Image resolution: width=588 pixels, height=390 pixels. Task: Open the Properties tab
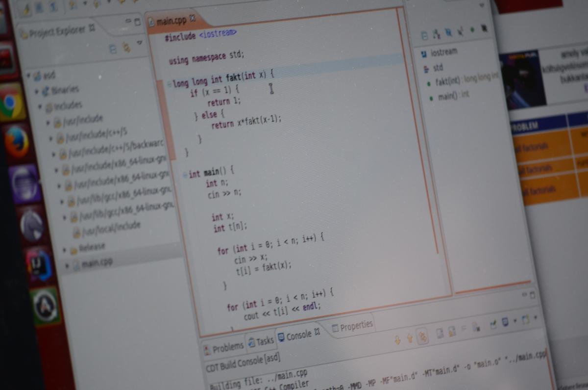[x=352, y=326]
